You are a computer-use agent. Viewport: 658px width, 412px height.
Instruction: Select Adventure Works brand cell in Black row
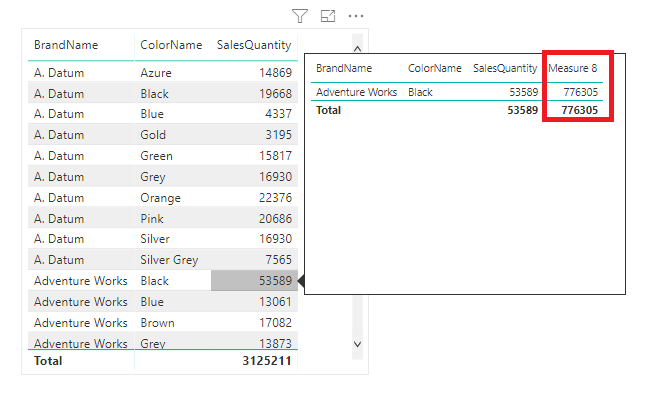tap(81, 281)
